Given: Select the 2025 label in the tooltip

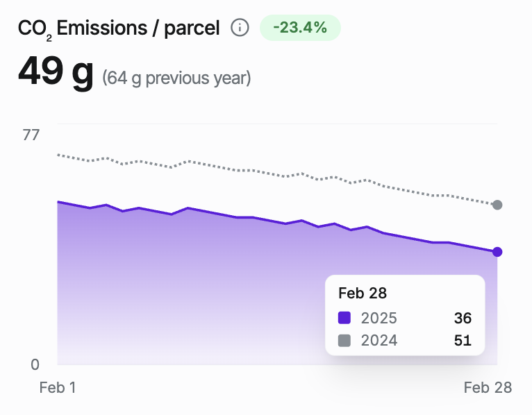Looking at the screenshot, I should pos(379,319).
